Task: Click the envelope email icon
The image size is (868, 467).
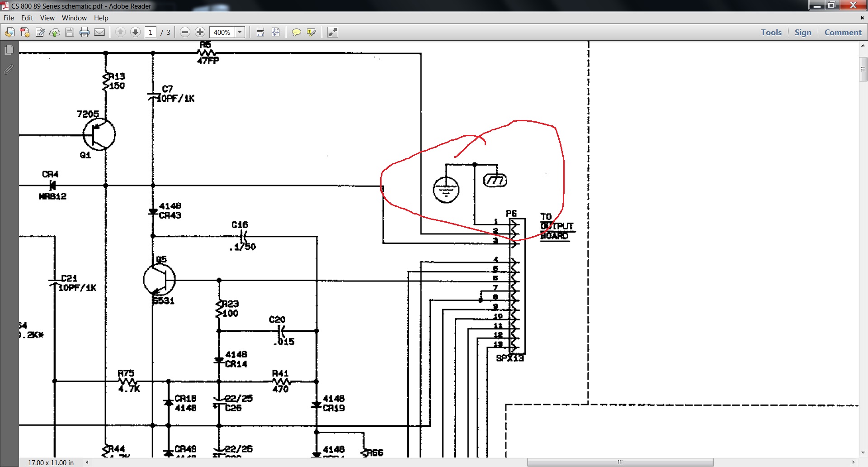Action: (99, 32)
